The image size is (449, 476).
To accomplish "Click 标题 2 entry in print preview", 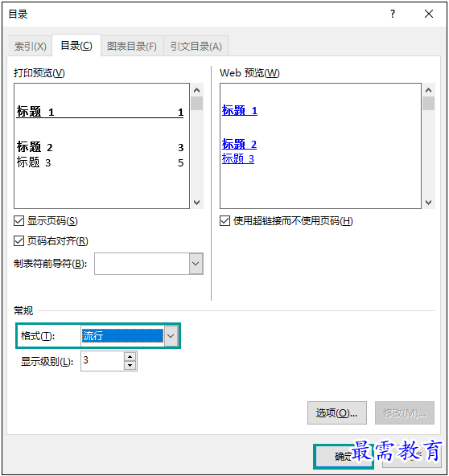I will pyautogui.click(x=100, y=147).
